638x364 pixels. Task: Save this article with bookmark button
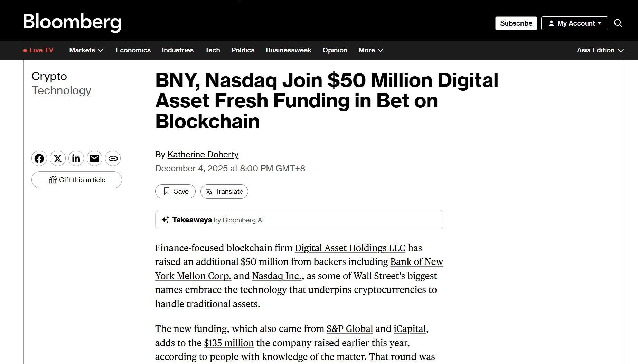pyautogui.click(x=175, y=191)
